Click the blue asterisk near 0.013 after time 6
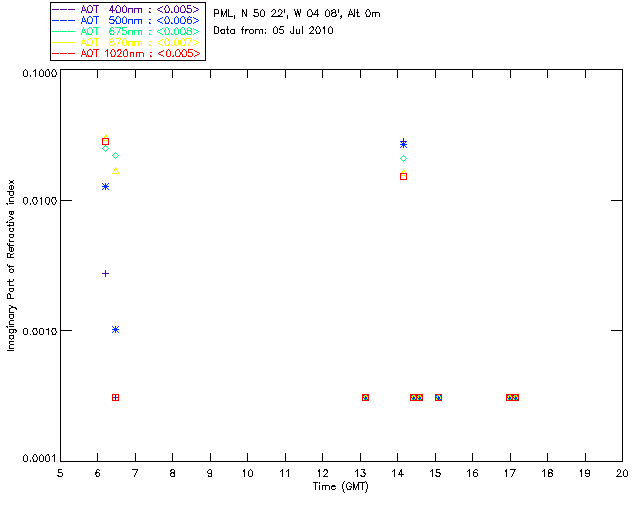 [x=105, y=187]
